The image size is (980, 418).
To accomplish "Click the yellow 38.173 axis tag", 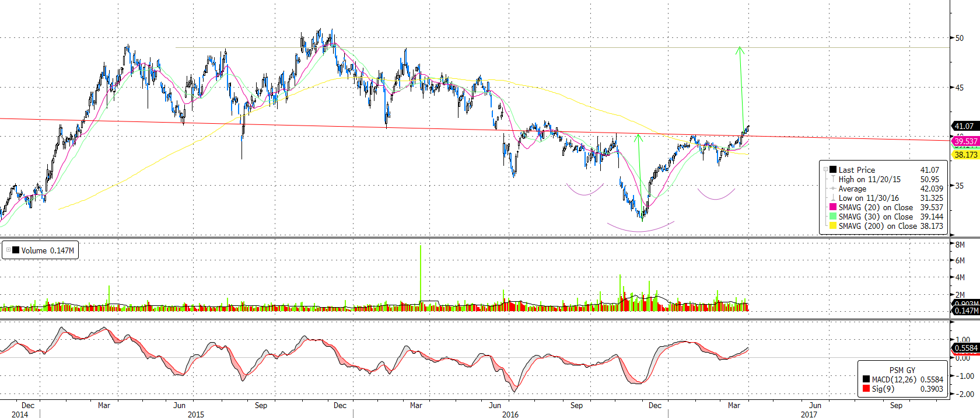I will pos(965,155).
